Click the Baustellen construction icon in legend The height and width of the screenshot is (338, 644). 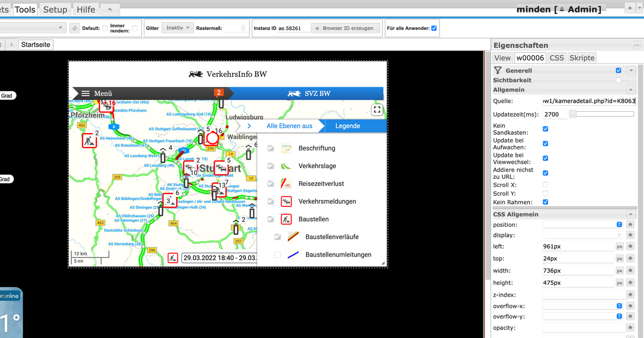tap(287, 219)
